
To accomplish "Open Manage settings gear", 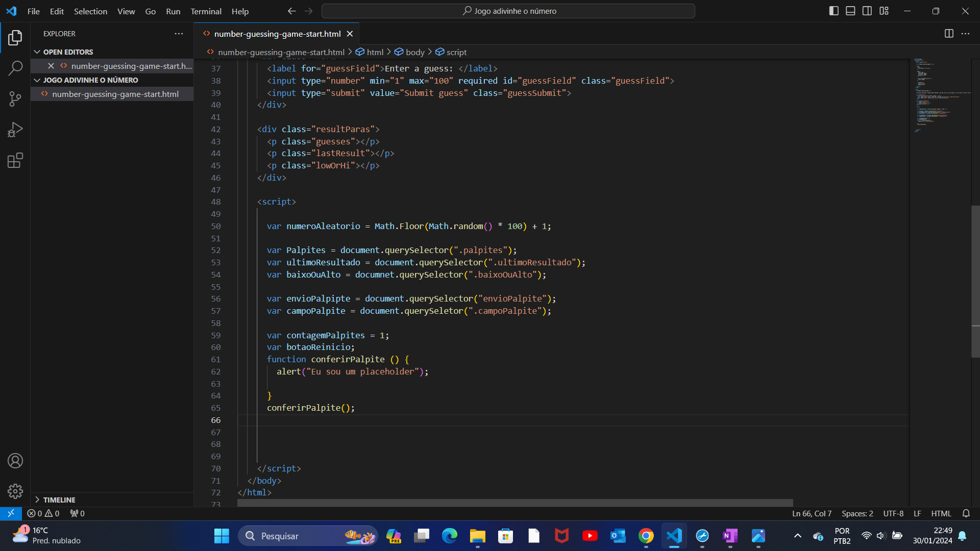I will pos(15,491).
